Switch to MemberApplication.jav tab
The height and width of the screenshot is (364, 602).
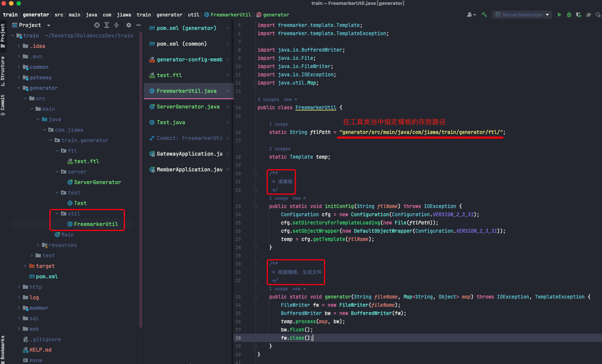click(x=189, y=169)
